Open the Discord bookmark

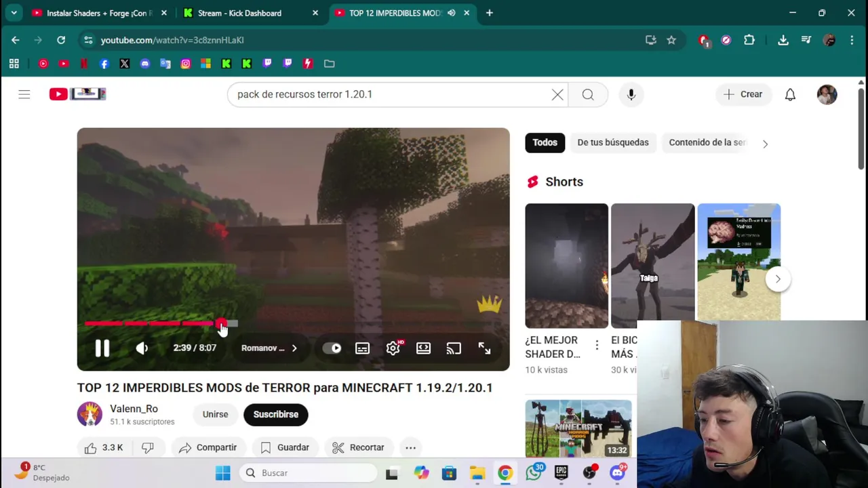(x=145, y=64)
